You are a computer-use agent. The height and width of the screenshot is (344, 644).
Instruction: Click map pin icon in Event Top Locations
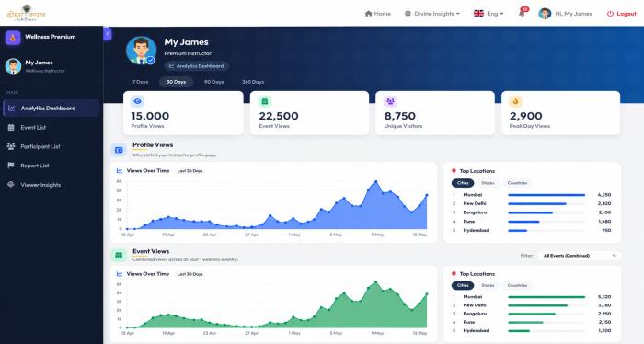click(x=454, y=274)
